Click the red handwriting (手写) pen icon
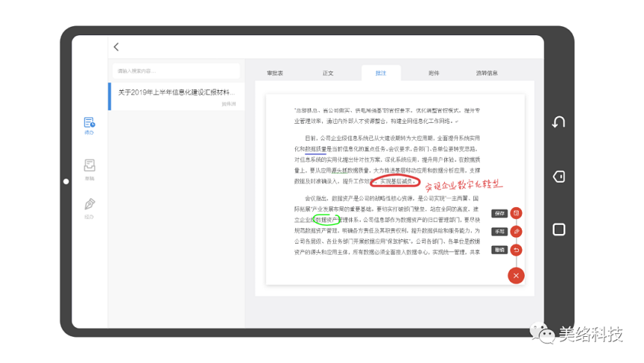 [x=517, y=232]
